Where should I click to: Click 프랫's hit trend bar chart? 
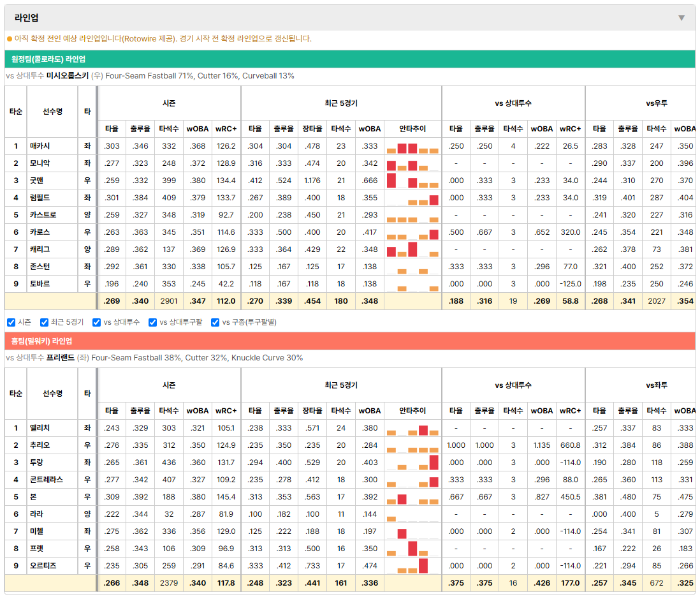412,549
